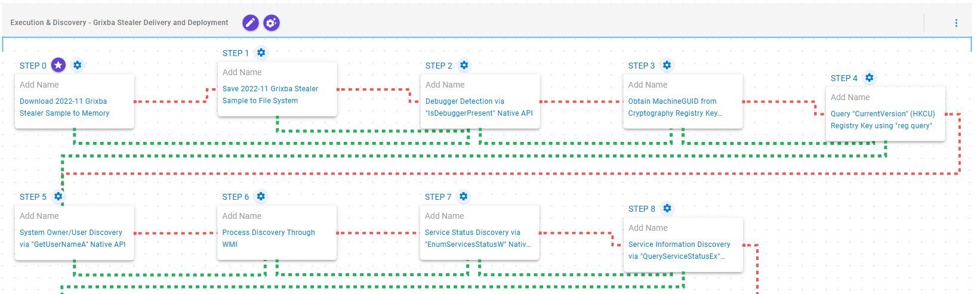Click the gear icon beside STEP 6
This screenshot has width=980, height=294.
[261, 196]
